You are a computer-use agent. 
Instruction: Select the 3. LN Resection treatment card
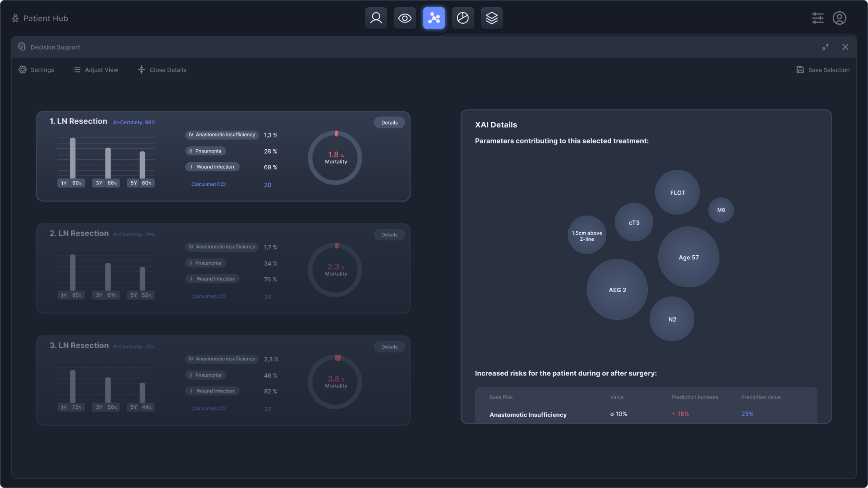coord(79,345)
